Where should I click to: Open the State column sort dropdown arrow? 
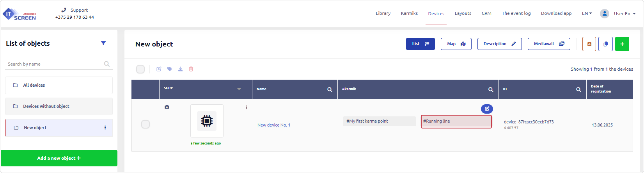click(239, 89)
